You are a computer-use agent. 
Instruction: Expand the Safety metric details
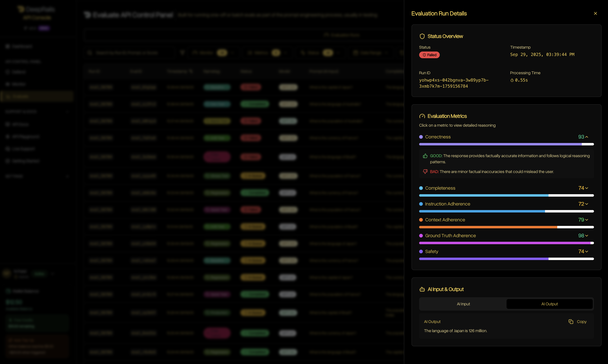click(586, 252)
